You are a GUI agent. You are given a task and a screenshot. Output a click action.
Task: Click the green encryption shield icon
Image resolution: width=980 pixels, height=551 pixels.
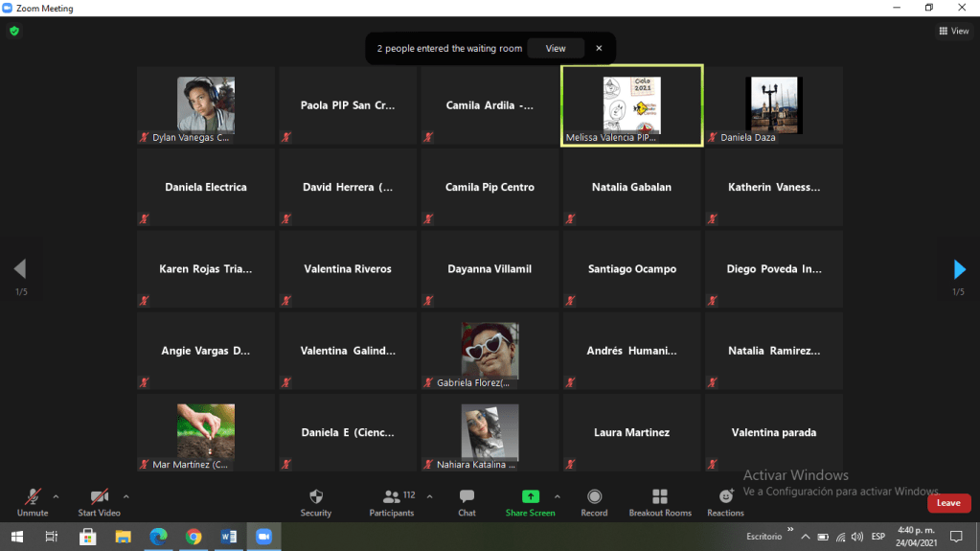(14, 31)
